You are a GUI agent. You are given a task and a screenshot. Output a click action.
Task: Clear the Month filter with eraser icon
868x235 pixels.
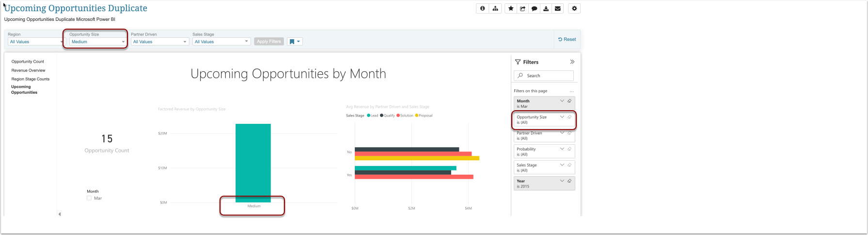click(x=569, y=101)
